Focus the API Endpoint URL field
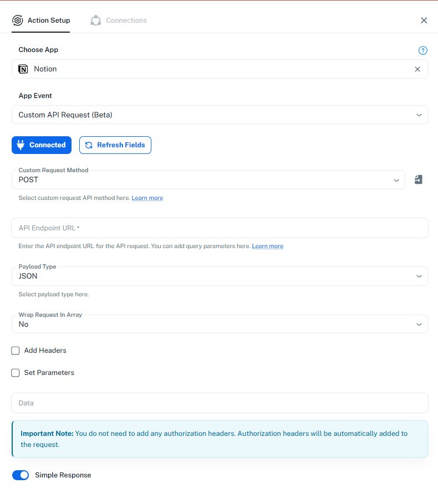438x504 pixels. click(220, 228)
